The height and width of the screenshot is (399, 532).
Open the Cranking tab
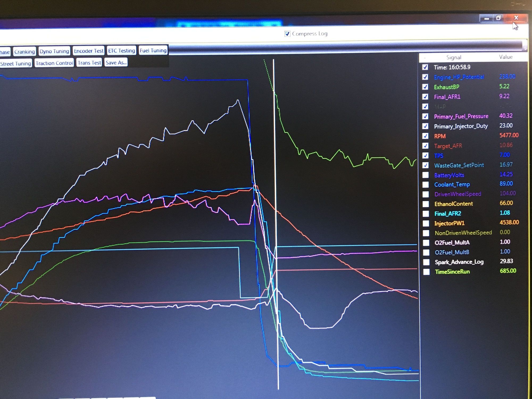tap(24, 52)
